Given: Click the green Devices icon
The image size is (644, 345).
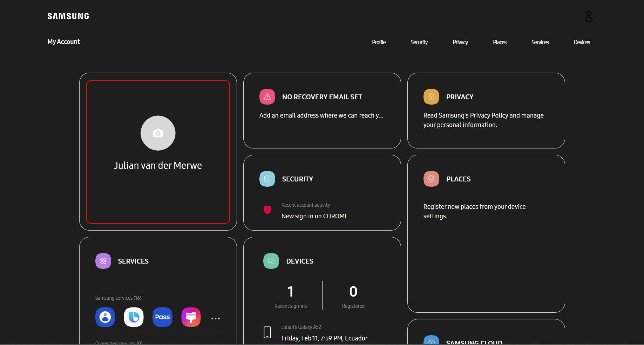Looking at the screenshot, I should [271, 261].
